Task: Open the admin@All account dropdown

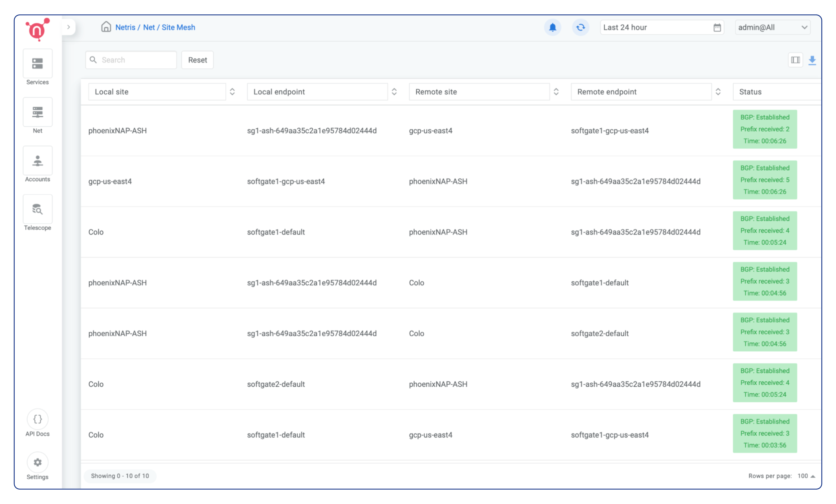Action: [x=772, y=27]
